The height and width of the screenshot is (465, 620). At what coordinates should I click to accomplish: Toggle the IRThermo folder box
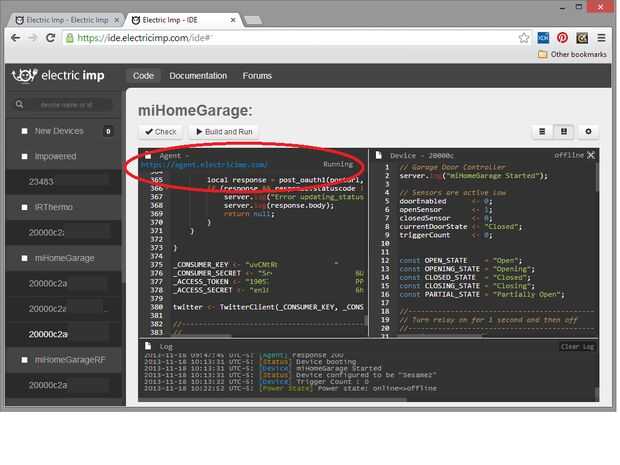pos(25,207)
